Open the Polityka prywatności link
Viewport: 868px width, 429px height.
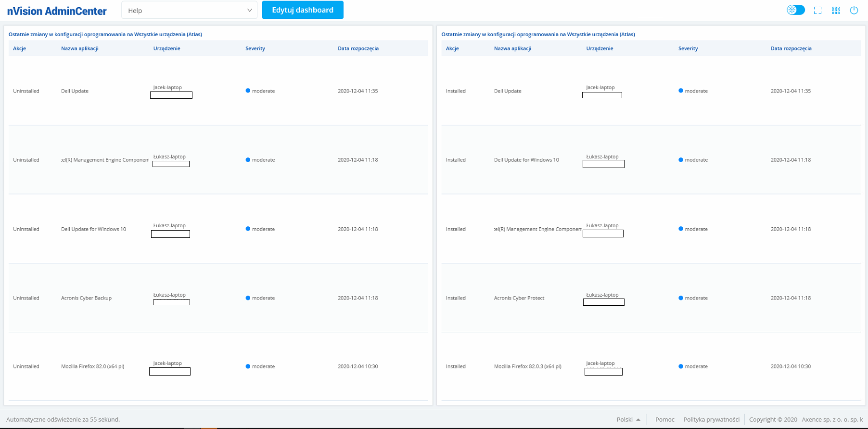pyautogui.click(x=711, y=419)
